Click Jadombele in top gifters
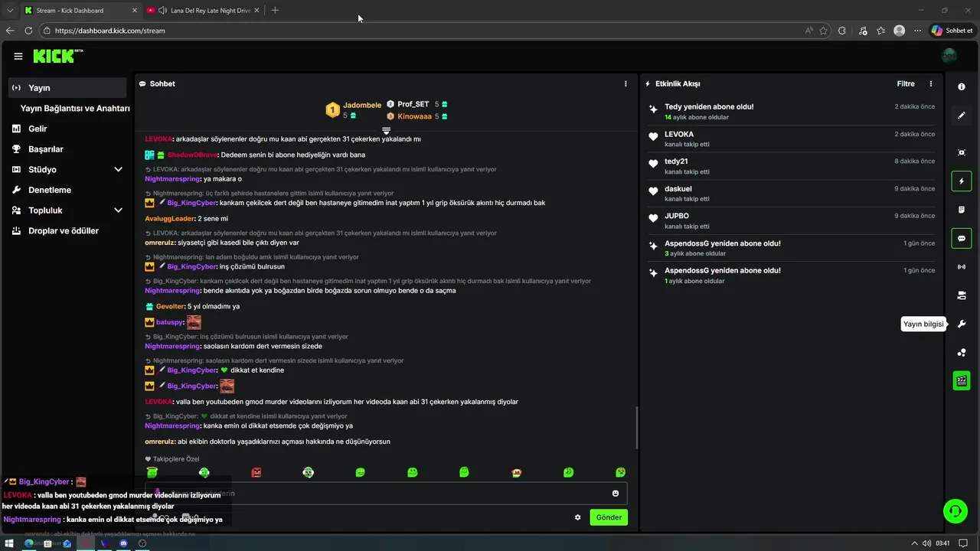The image size is (980, 551). pos(362,105)
